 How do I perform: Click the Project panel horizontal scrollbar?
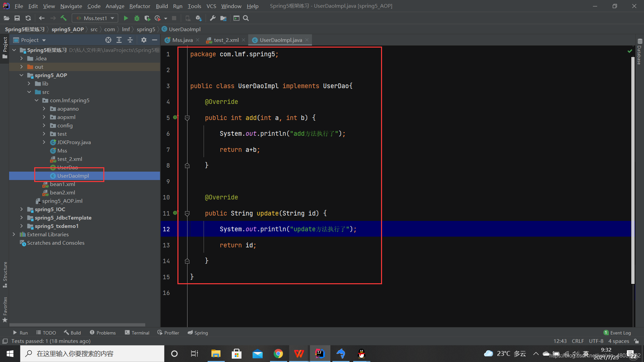[x=77, y=324]
